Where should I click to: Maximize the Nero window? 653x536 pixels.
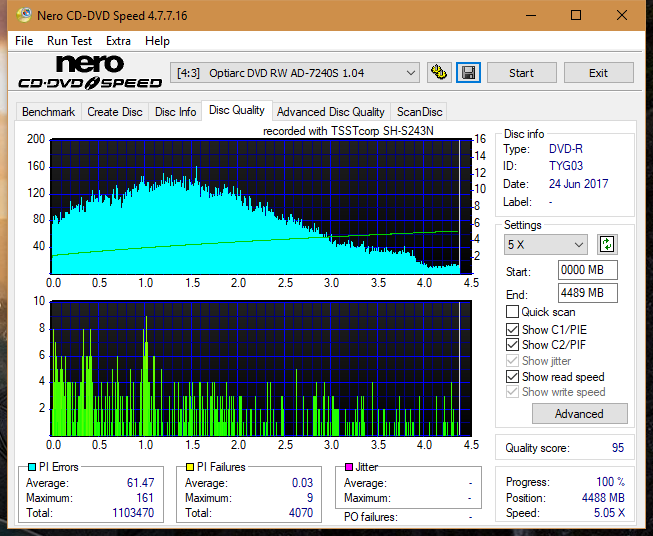point(576,15)
